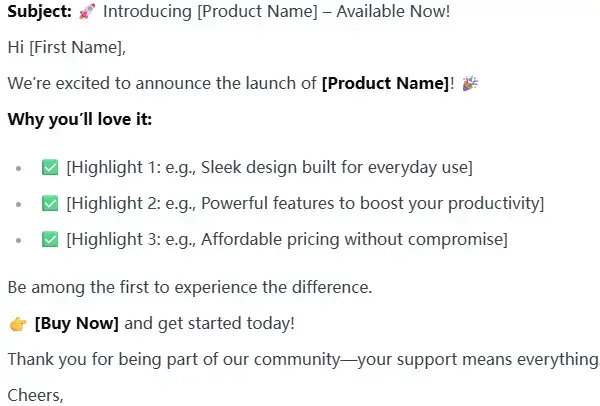Screen dimensions: 600x406
Task: Click the bold [Buy Now] text
Action: pos(77,323)
